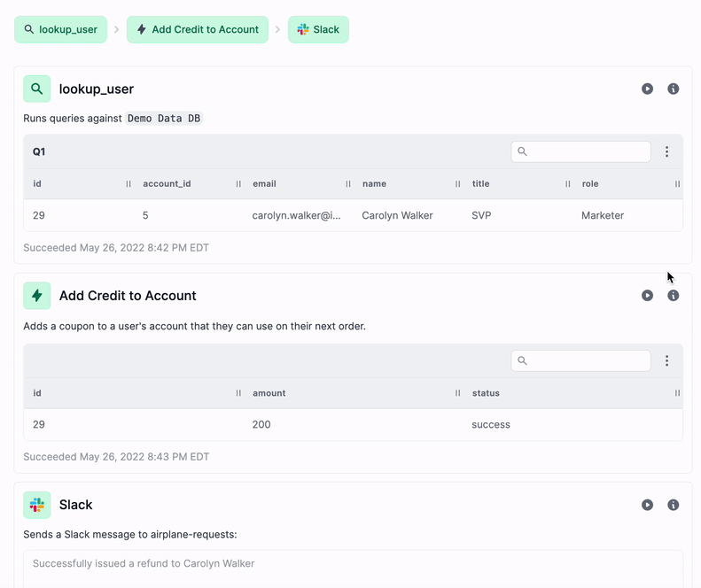Click the Slack logo block icon
Screen dimensions: 701x588
click(x=37, y=505)
